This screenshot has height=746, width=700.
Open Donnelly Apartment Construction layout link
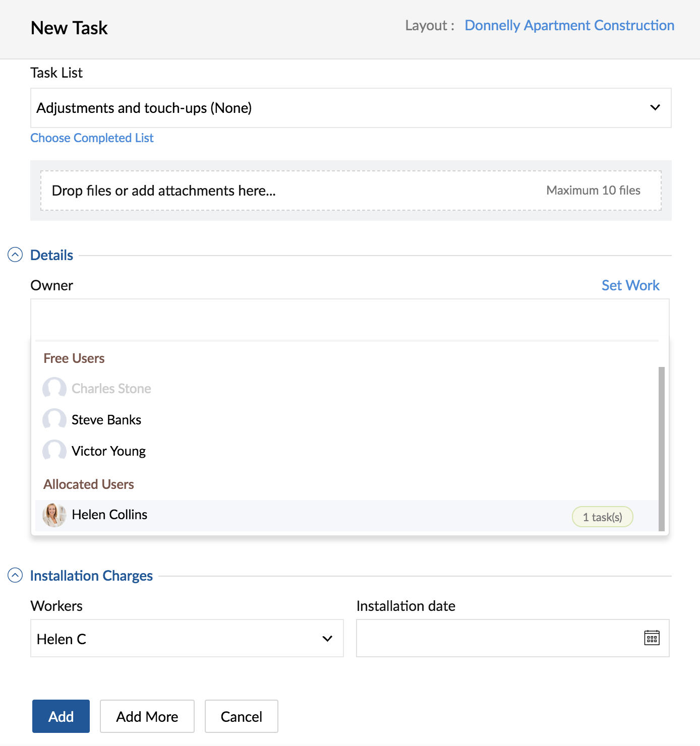(569, 25)
